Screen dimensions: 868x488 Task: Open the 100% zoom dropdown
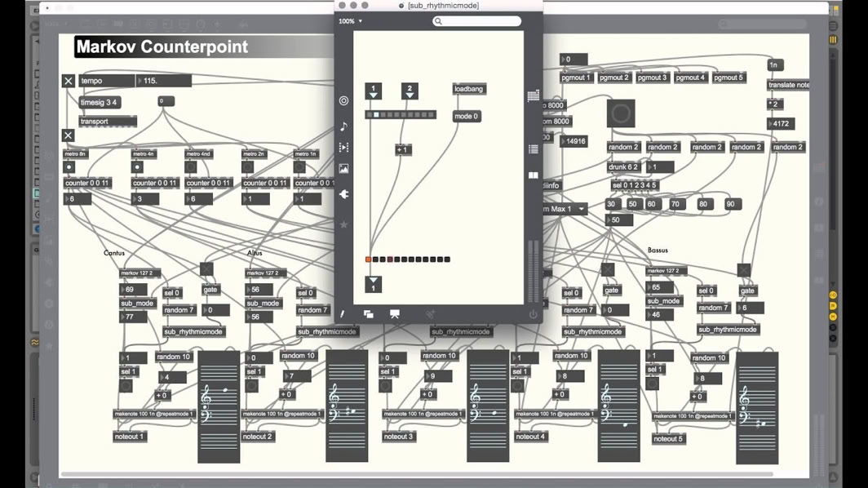351,21
